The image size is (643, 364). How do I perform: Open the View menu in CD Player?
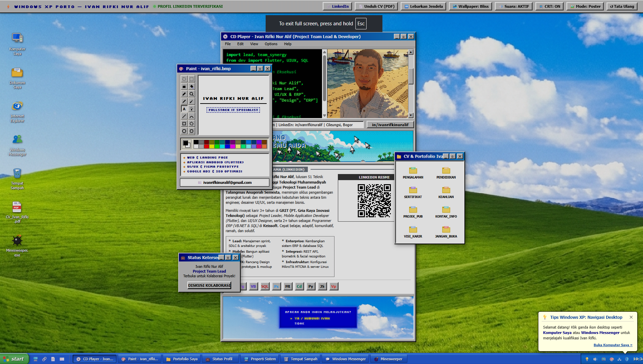click(x=254, y=44)
